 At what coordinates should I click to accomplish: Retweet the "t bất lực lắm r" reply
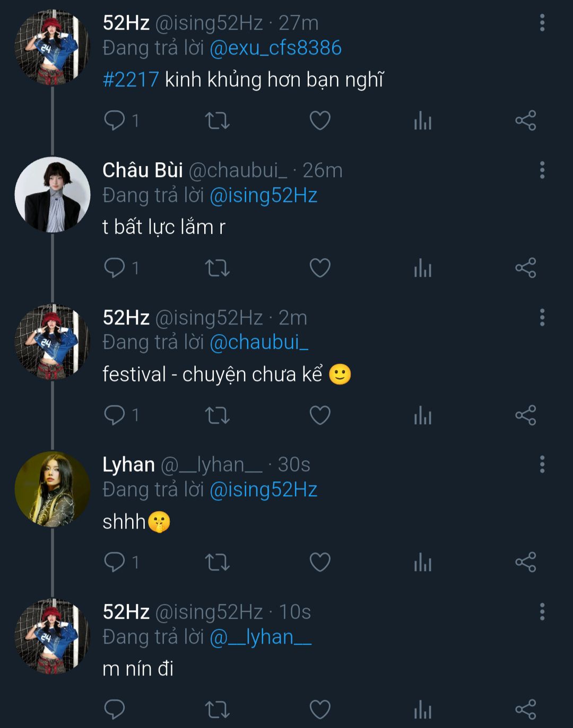click(x=217, y=268)
